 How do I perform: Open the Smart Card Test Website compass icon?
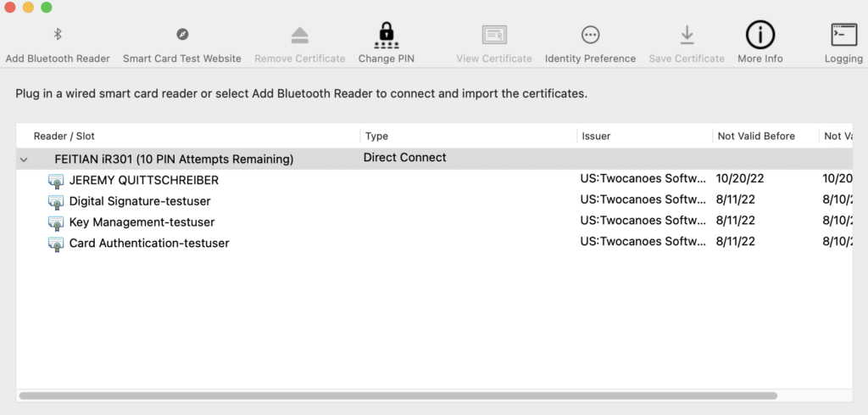[182, 34]
